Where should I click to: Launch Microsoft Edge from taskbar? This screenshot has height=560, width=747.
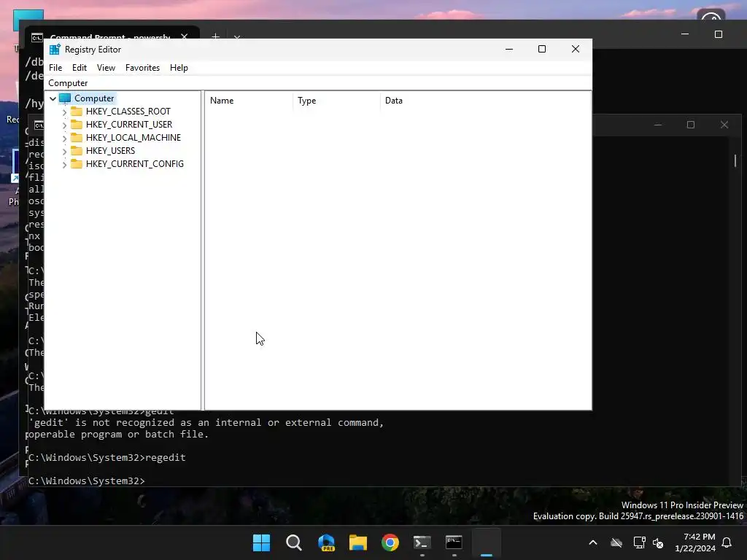(326, 542)
